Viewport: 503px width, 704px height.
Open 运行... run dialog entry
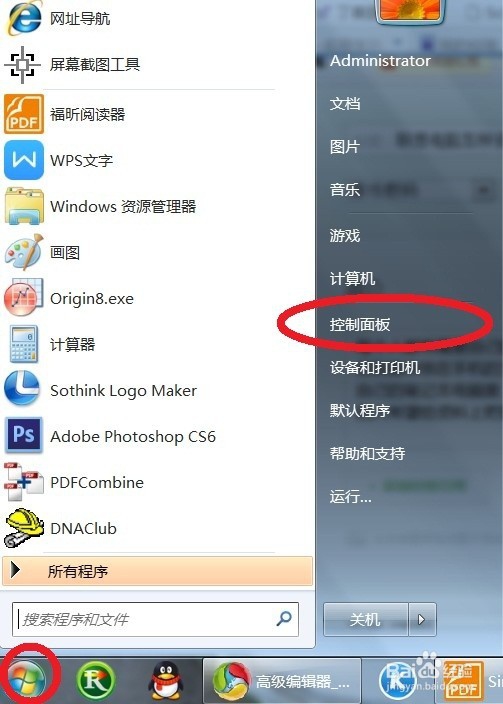click(x=351, y=497)
